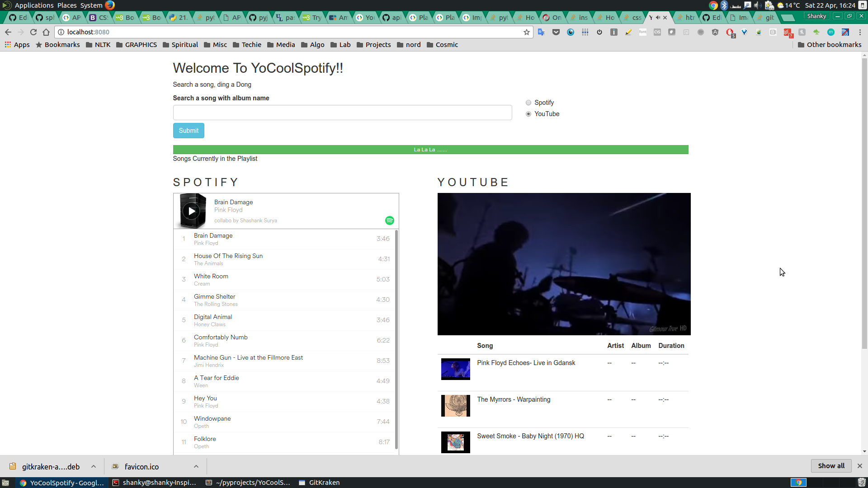Click the Spotify logo icon in the player header
The height and width of the screenshot is (488, 868).
click(x=389, y=221)
